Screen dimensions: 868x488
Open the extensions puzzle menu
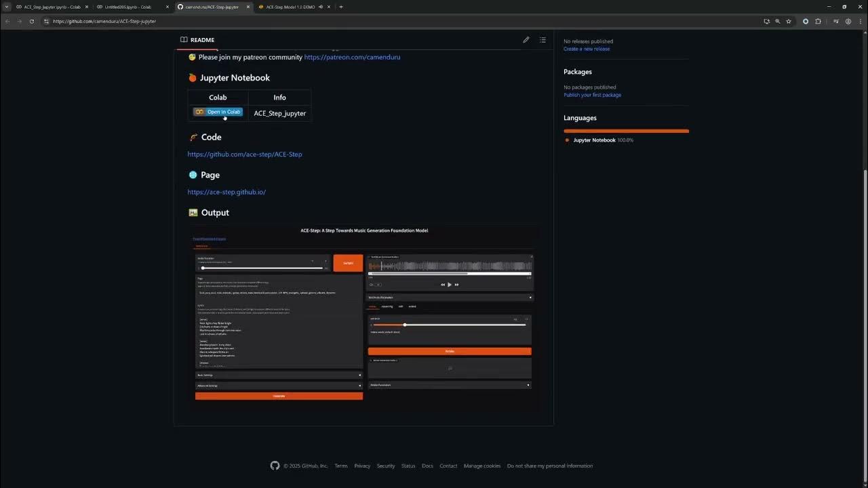818,21
